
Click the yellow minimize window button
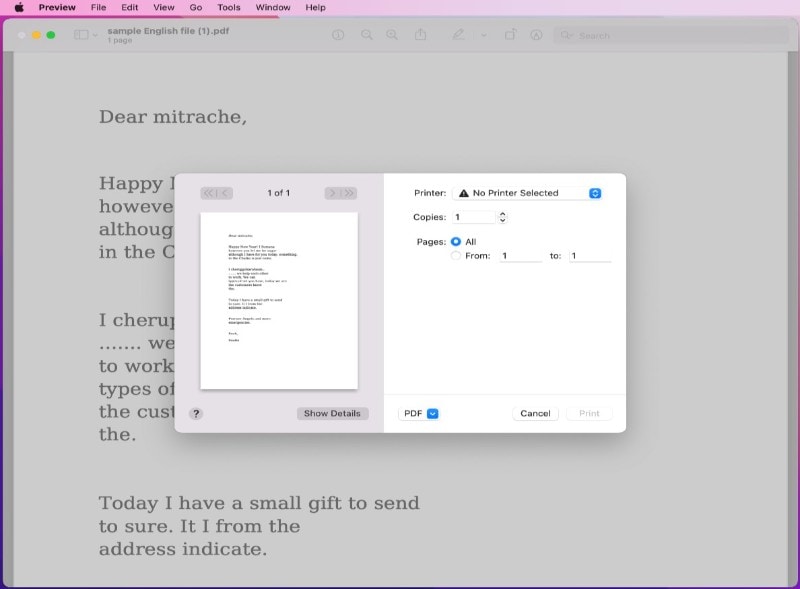click(36, 35)
